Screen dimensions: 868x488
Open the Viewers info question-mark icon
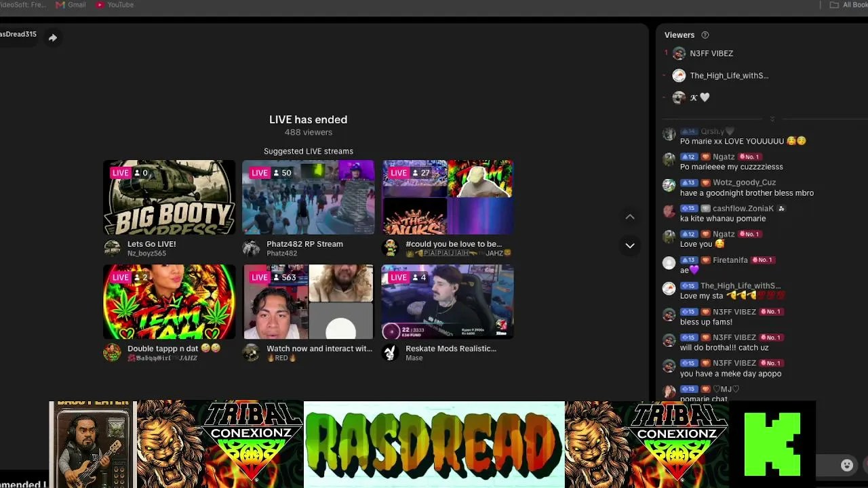[705, 35]
